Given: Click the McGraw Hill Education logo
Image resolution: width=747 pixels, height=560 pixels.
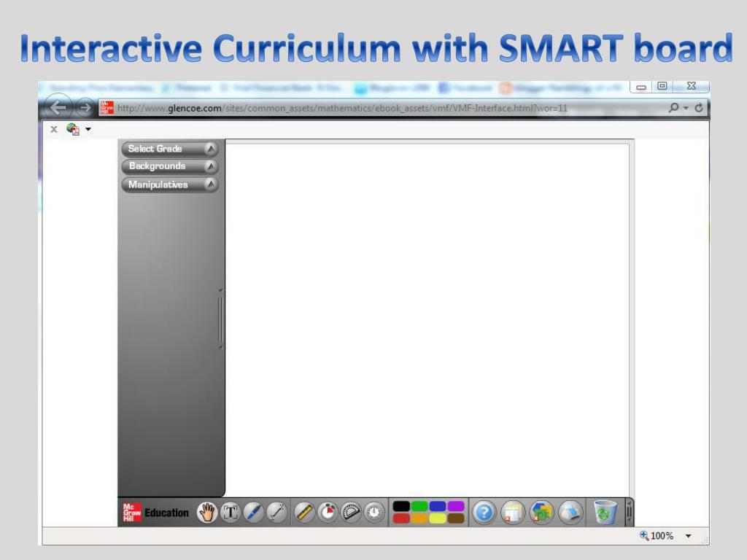Looking at the screenshot, I should (x=156, y=513).
